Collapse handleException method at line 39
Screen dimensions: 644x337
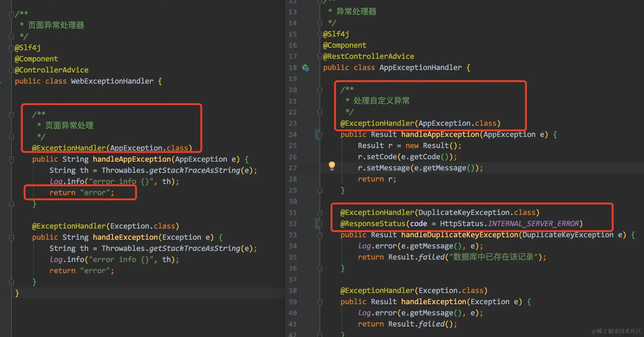point(320,302)
